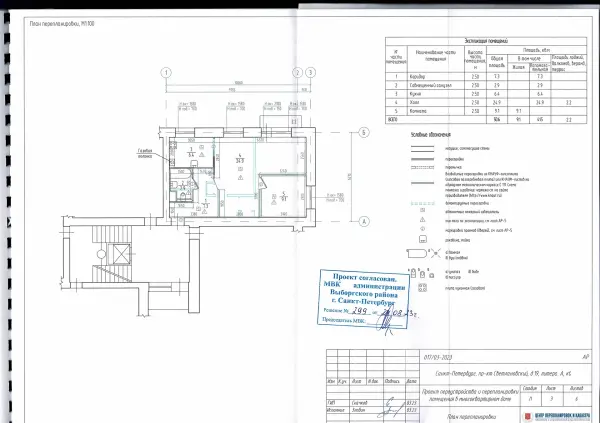This screenshot has height=423, width=600.
Task: Click the axis marker circle labeled А
Action: [x=364, y=221]
